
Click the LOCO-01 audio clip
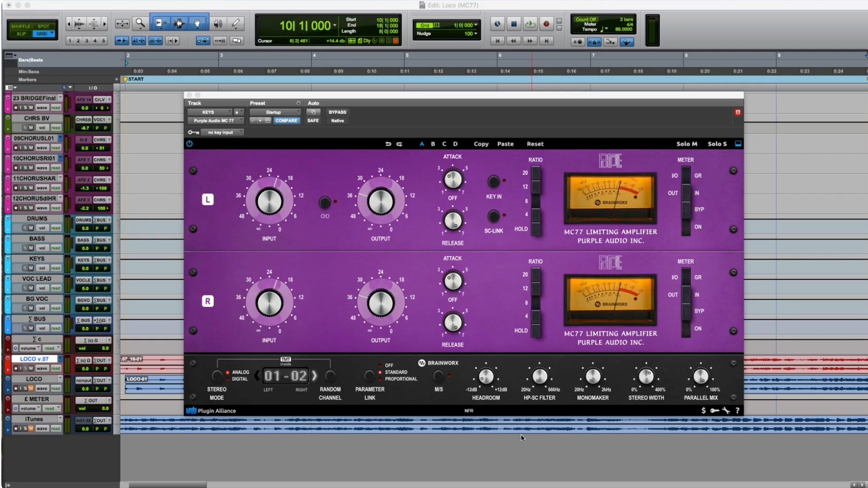click(x=154, y=384)
